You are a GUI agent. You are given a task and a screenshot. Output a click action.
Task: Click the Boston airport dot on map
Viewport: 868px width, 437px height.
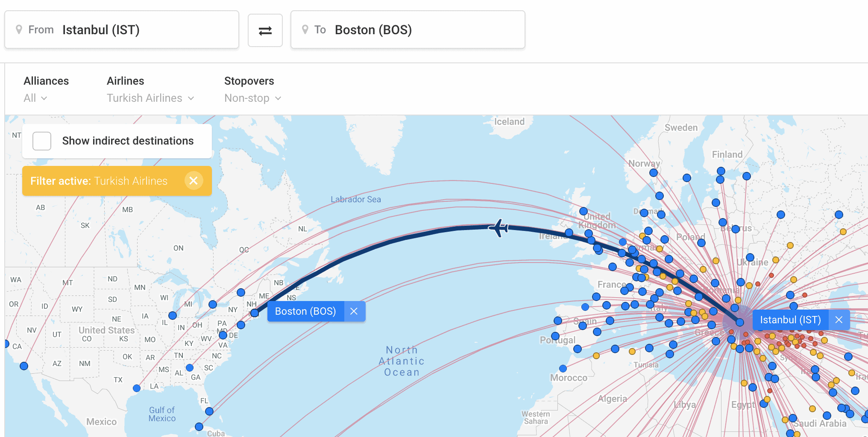255,313
